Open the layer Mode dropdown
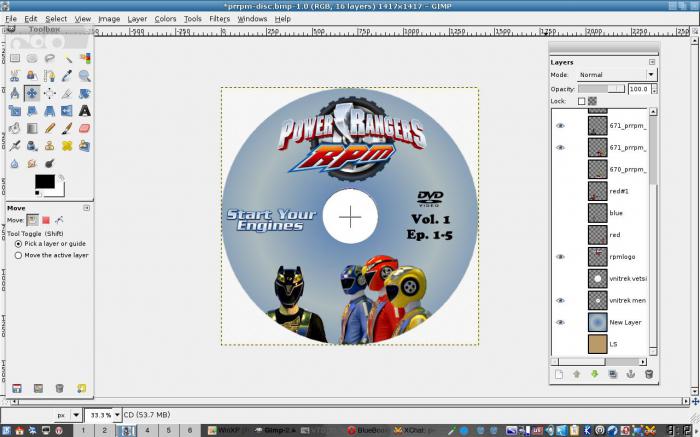This screenshot has width=700, height=437. tap(617, 75)
